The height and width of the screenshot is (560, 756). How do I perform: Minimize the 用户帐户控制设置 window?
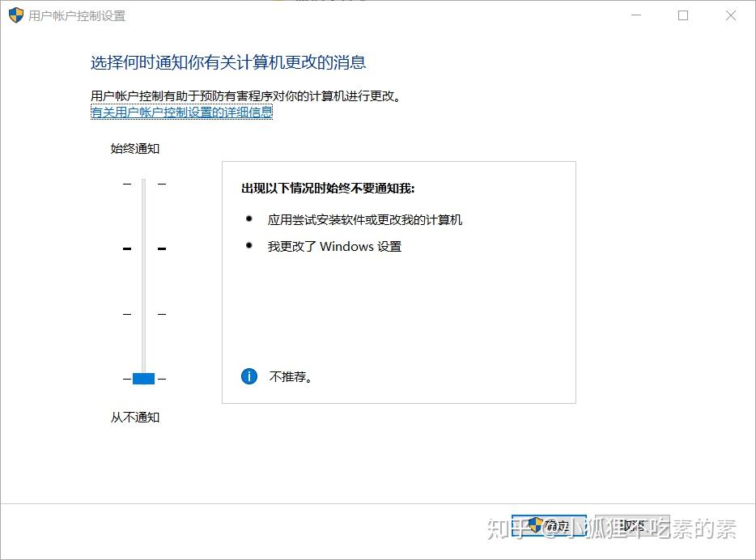click(x=636, y=15)
